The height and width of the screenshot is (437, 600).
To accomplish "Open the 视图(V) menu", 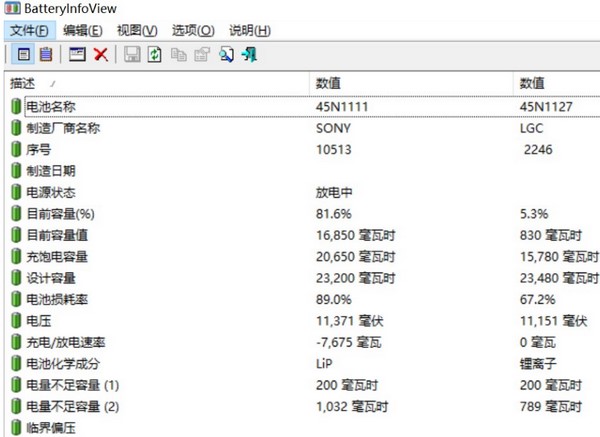I will pyautogui.click(x=137, y=30).
